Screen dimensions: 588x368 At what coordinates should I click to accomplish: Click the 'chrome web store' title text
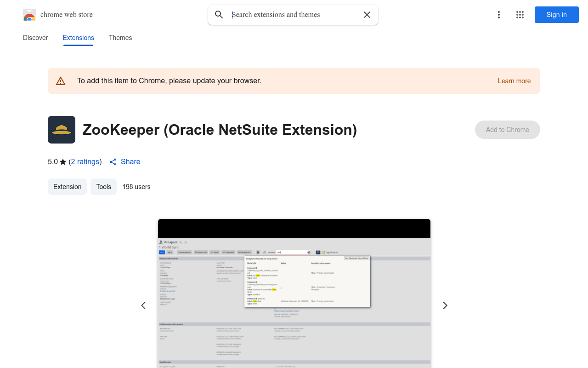point(67,15)
